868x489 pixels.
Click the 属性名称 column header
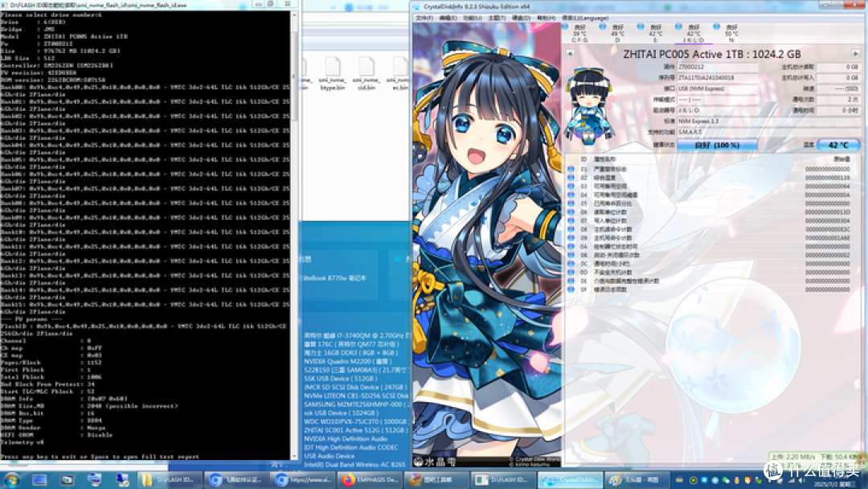click(604, 159)
